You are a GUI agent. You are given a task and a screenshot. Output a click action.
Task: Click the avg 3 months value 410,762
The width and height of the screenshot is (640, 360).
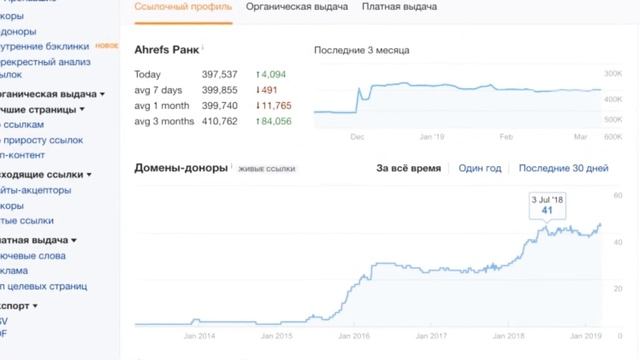click(x=220, y=121)
